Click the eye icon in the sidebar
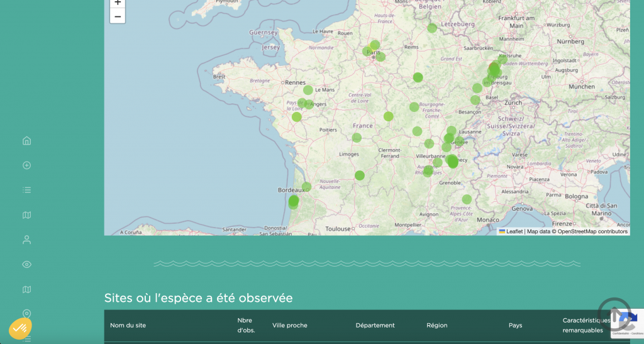The image size is (644, 344). point(26,265)
